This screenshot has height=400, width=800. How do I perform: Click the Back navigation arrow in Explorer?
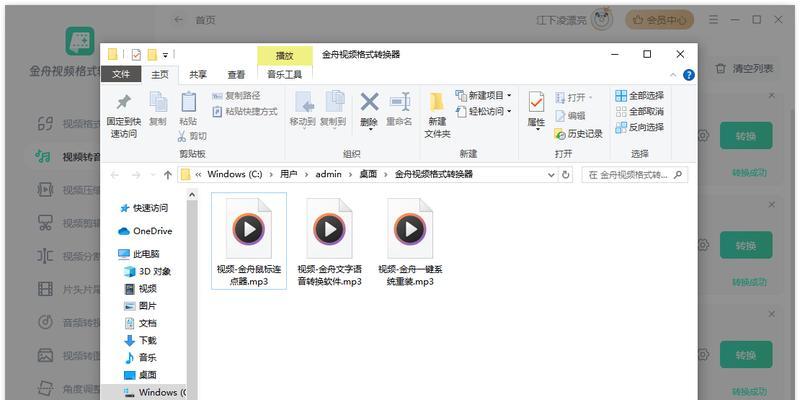point(115,175)
